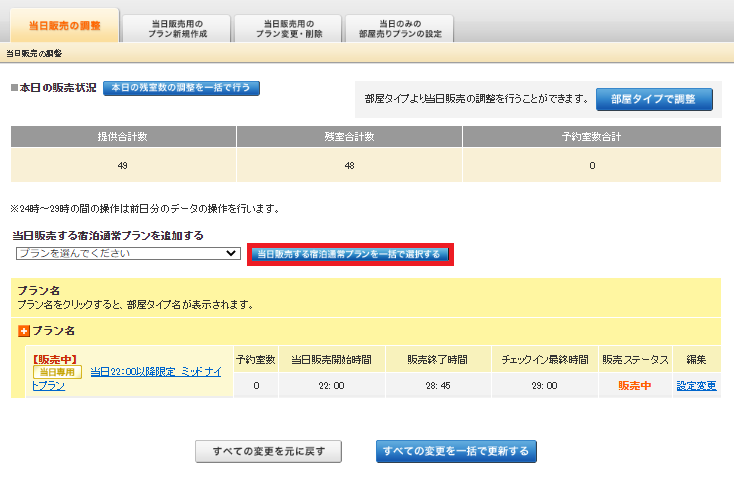
Task: Open 当日販売用のプラン新規作成 tab
Action: pos(176,28)
